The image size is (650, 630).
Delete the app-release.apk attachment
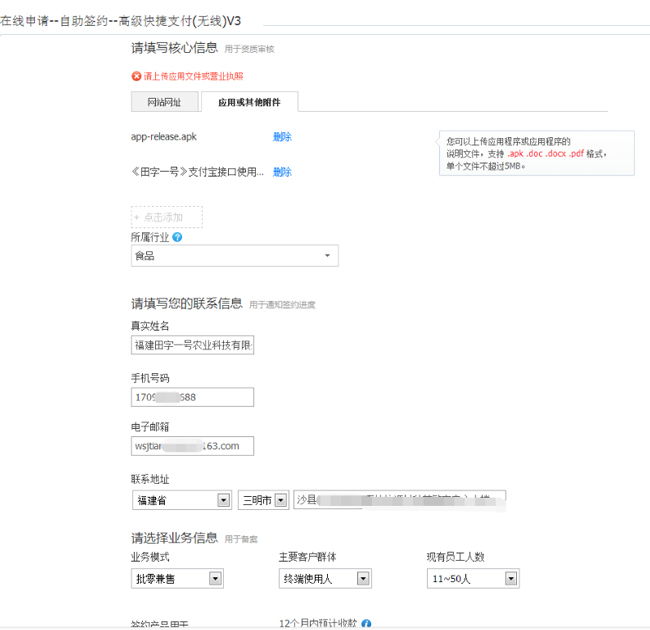(282, 137)
